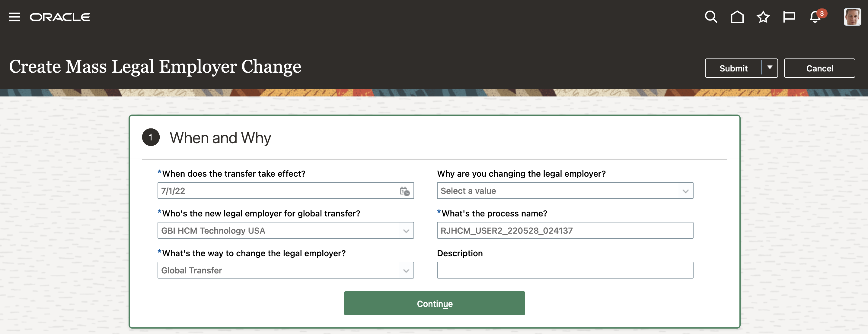Open the hamburger navigation menu
Image resolution: width=868 pixels, height=334 pixels.
(x=14, y=17)
